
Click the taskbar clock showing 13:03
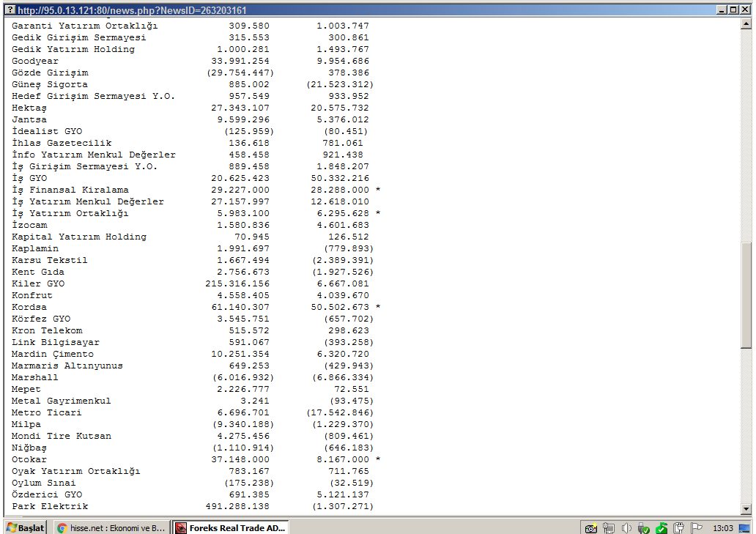[x=723, y=528]
